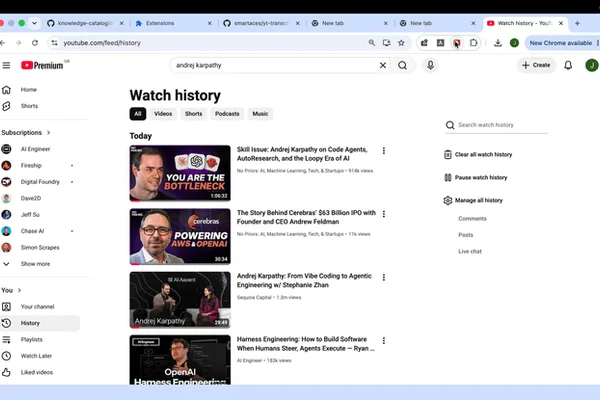This screenshot has height=400, width=600.
Task: Expand the Subscriptions section chevron
Action: pos(49,132)
